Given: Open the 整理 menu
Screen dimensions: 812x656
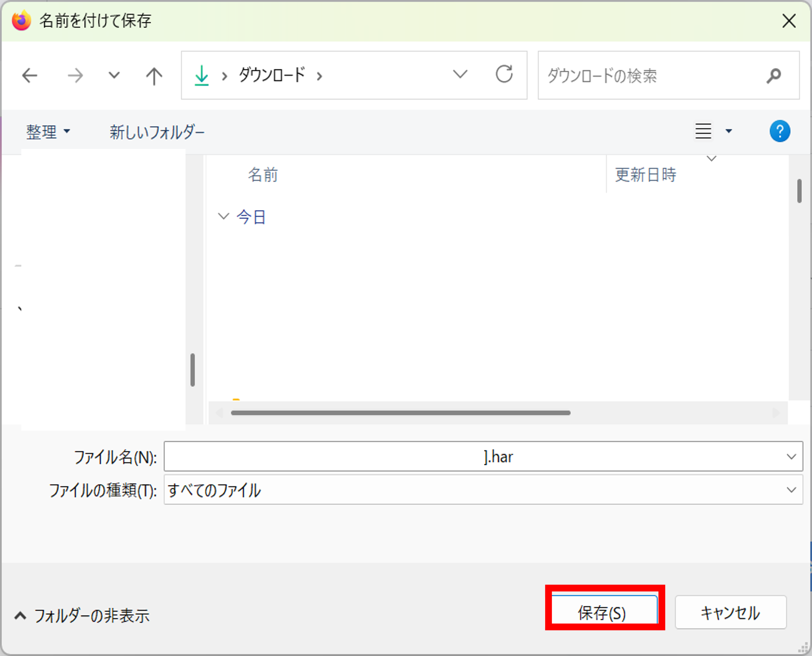Looking at the screenshot, I should (48, 132).
